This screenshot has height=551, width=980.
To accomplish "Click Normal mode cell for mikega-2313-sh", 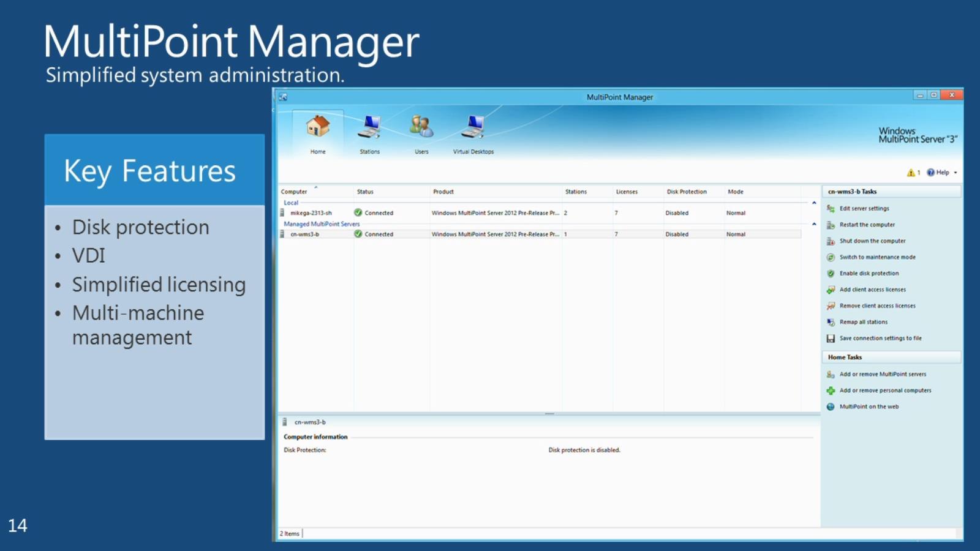I will 736,213.
